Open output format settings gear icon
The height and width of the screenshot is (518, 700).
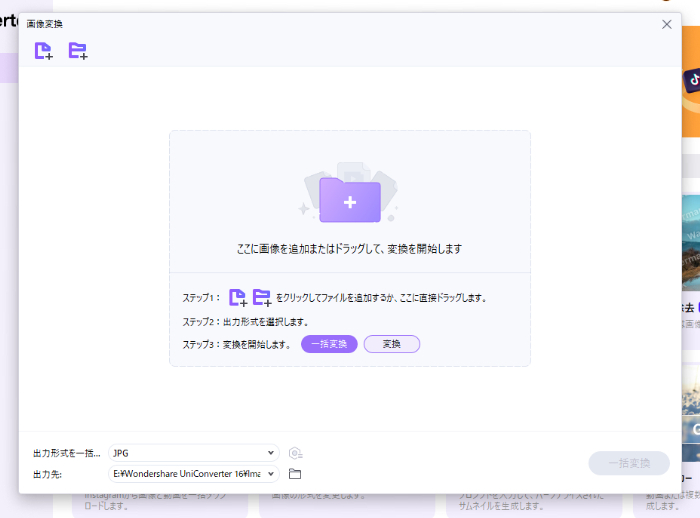point(295,453)
